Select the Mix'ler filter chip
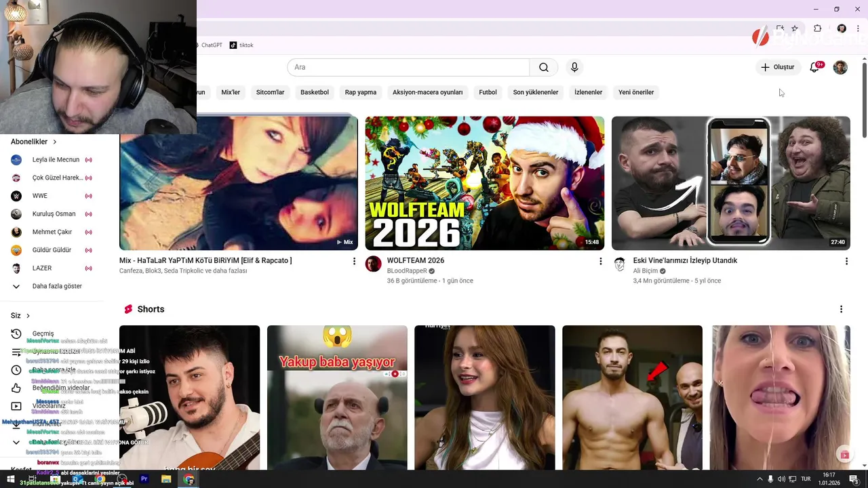 point(231,92)
